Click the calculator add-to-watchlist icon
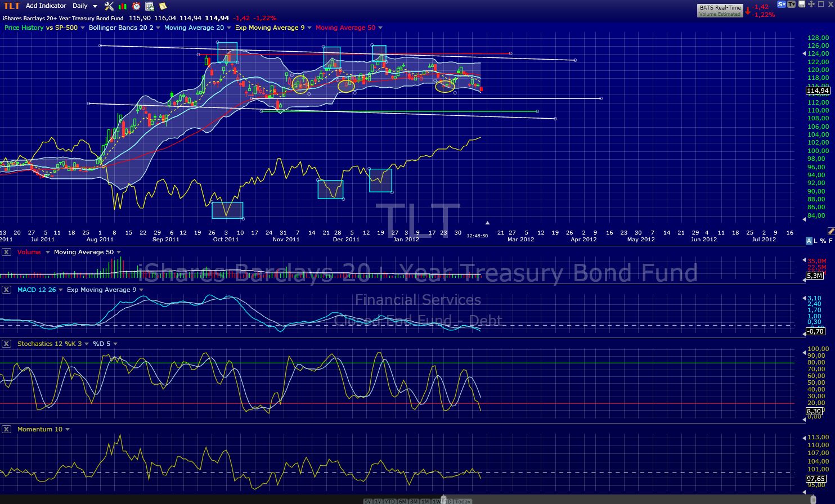The width and height of the screenshot is (835, 504). (x=150, y=6)
